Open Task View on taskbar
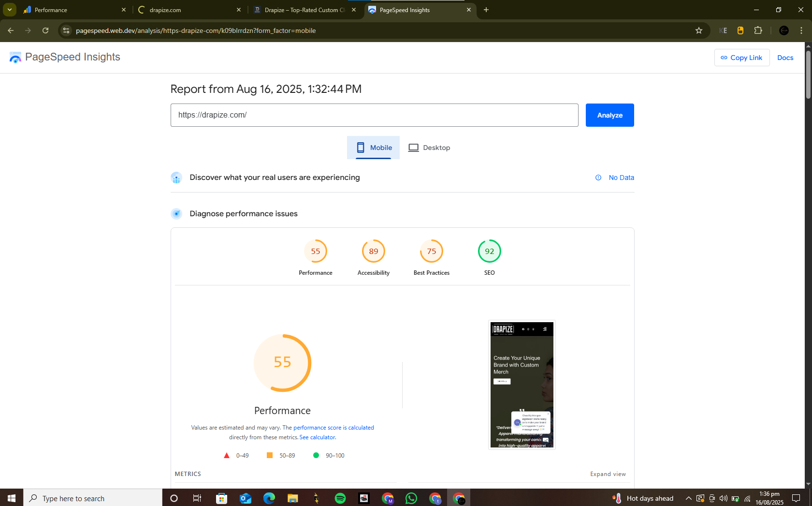This screenshot has height=506, width=812. (197, 498)
